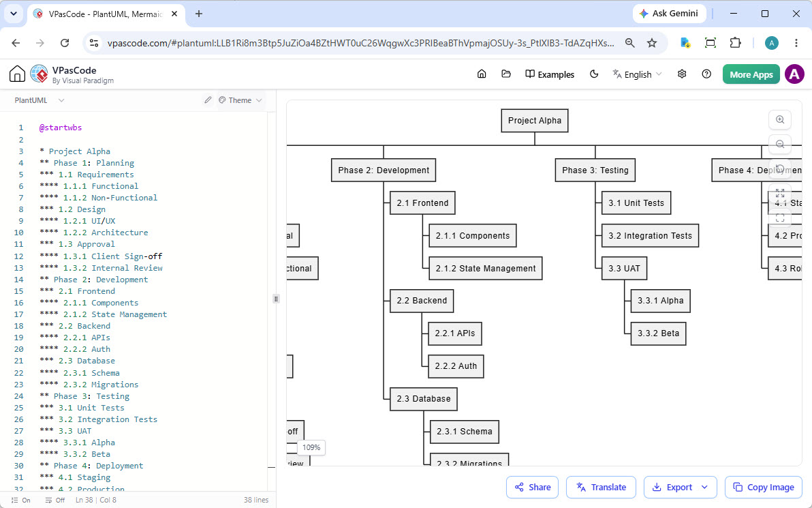Click the Ask Gemini button
Screen dimensions: 812x508
coord(668,14)
